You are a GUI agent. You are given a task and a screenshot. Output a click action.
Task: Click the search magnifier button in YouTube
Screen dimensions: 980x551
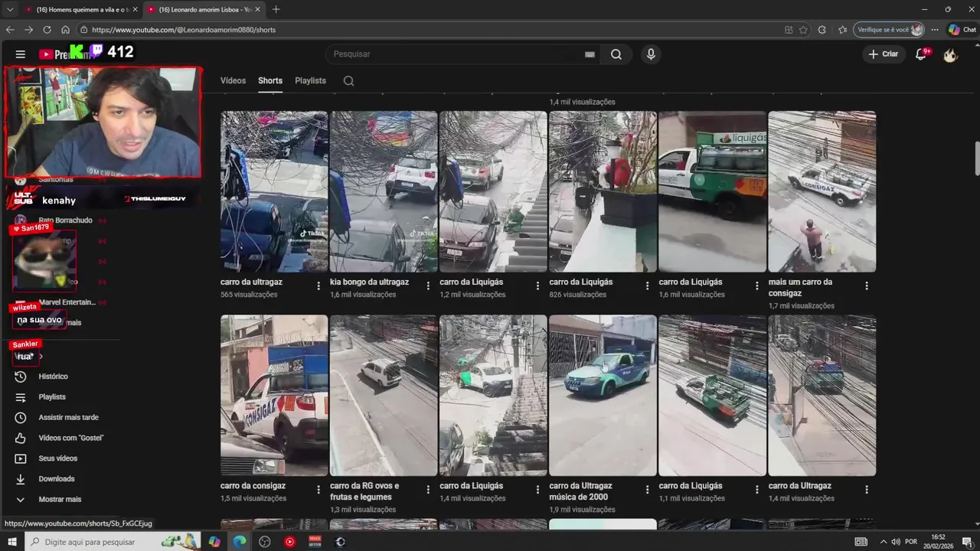pyautogui.click(x=616, y=54)
